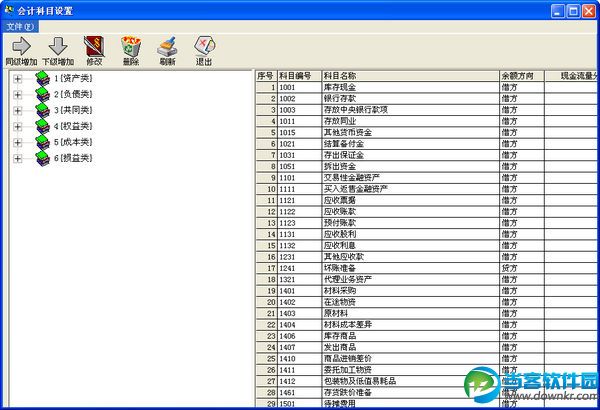Select tree item 2 [负债类]
This screenshot has width=600, height=410.
coord(73,94)
